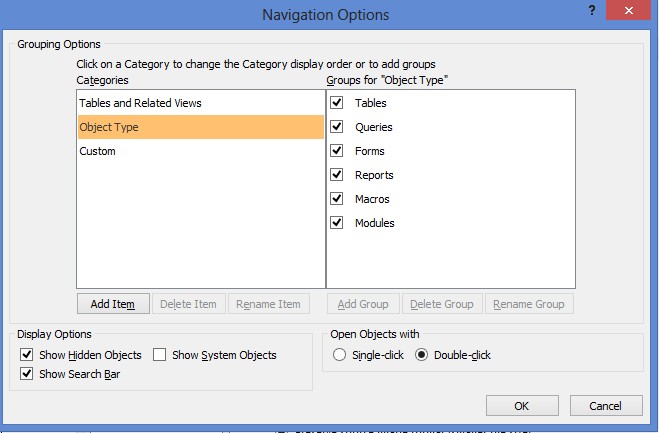Select the Reports group label
Image resolution: width=659 pixels, height=433 pixels.
tap(374, 175)
